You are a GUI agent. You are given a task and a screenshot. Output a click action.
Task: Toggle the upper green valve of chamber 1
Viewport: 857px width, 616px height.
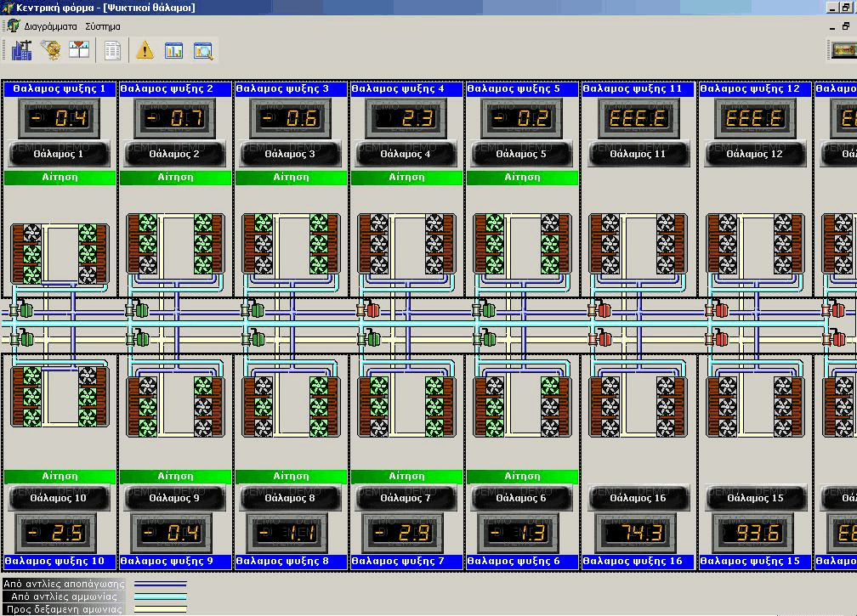click(24, 311)
